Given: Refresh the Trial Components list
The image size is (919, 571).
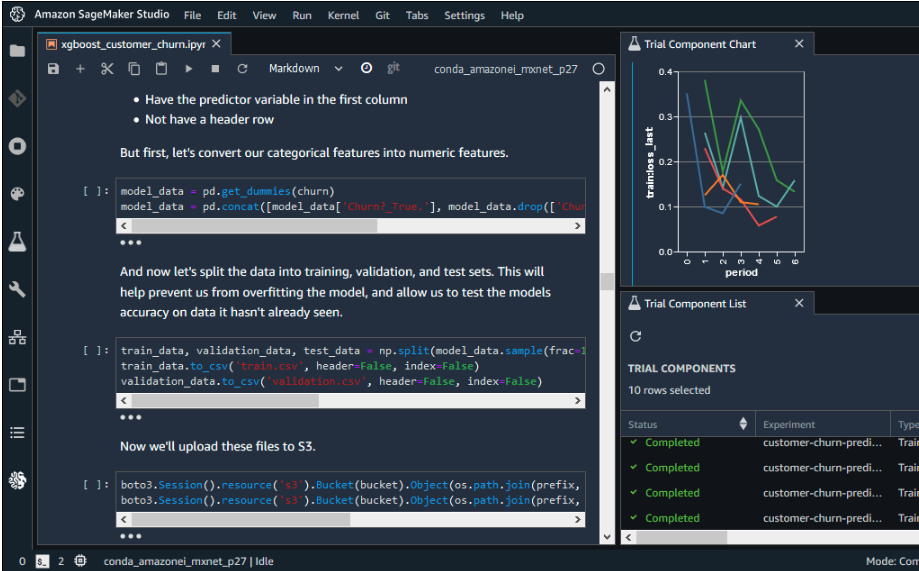Looking at the screenshot, I should [635, 337].
